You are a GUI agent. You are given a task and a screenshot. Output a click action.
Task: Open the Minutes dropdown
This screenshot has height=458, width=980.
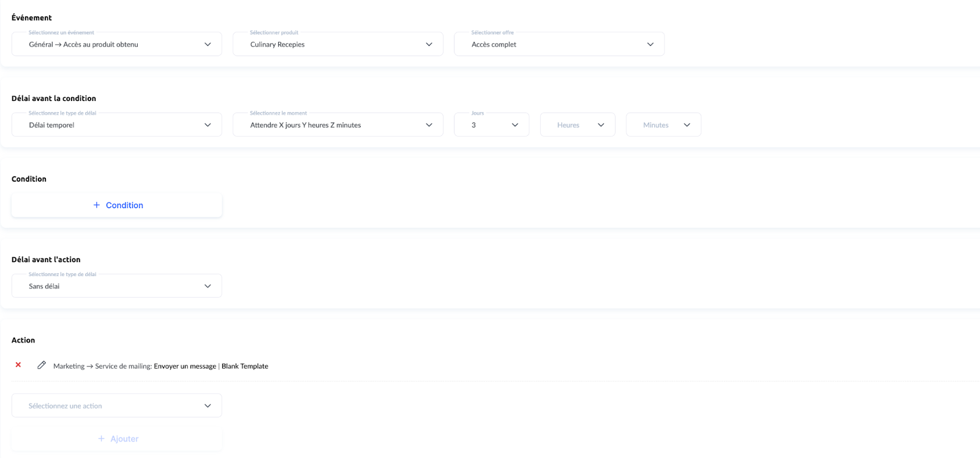(x=663, y=125)
